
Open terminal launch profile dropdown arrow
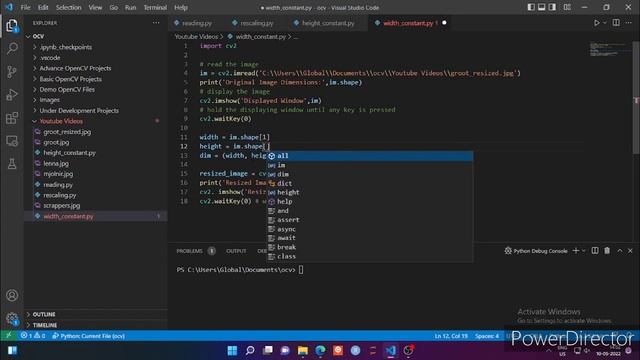584,251
